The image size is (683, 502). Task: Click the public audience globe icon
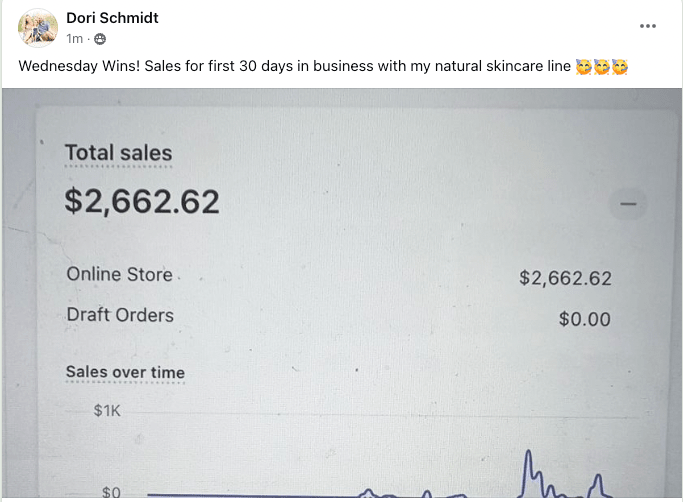tap(100, 39)
